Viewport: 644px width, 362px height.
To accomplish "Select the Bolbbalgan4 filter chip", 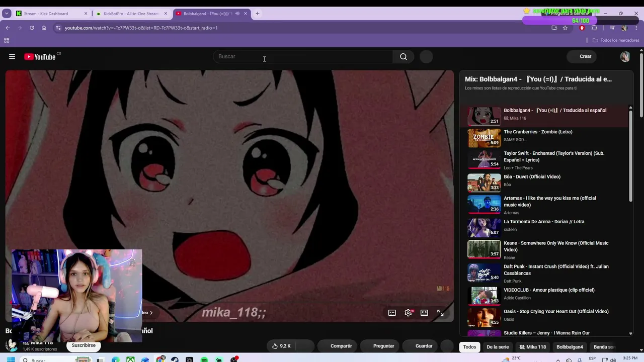I will click(x=570, y=347).
